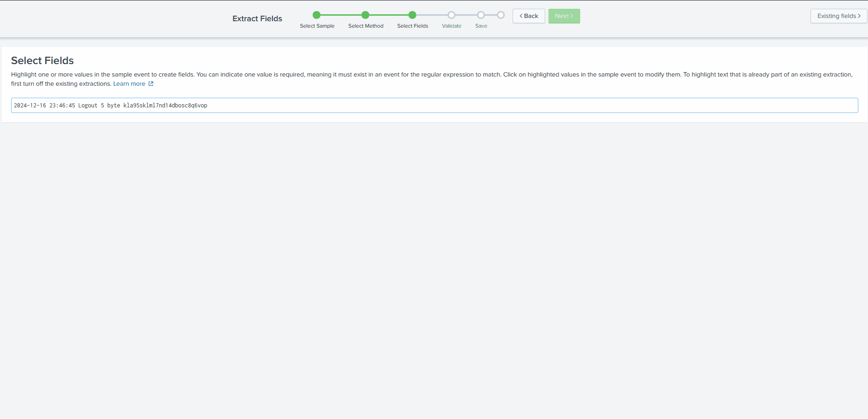The height and width of the screenshot is (419, 868).
Task: Click the Save step circle
Action: point(481,15)
